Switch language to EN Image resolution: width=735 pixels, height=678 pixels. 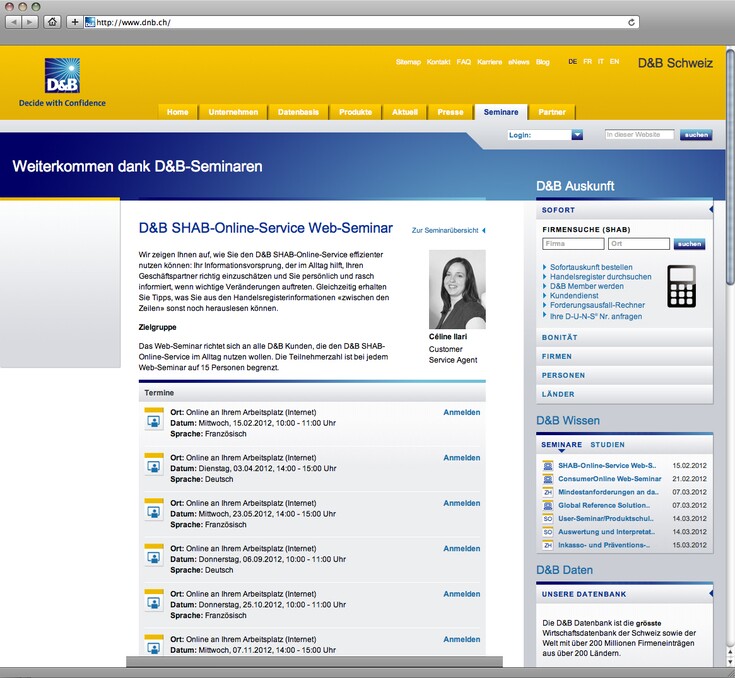point(615,61)
